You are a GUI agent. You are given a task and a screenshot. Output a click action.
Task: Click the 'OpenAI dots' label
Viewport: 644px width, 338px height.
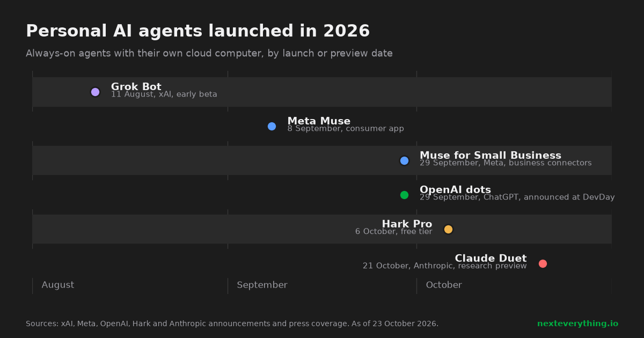pos(455,190)
